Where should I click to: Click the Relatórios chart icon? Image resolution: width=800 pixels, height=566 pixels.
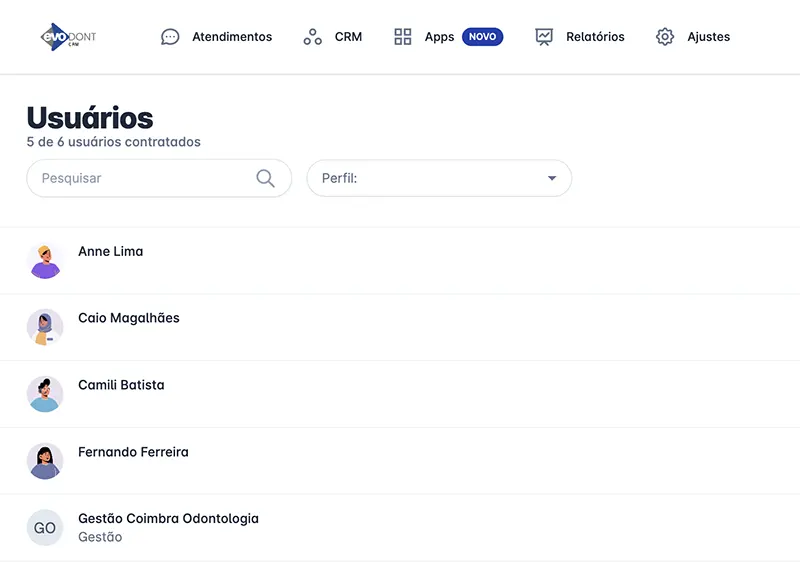click(544, 37)
